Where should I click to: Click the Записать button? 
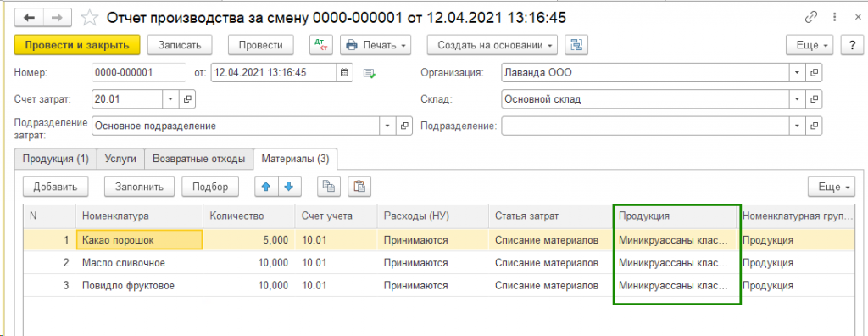180,45
